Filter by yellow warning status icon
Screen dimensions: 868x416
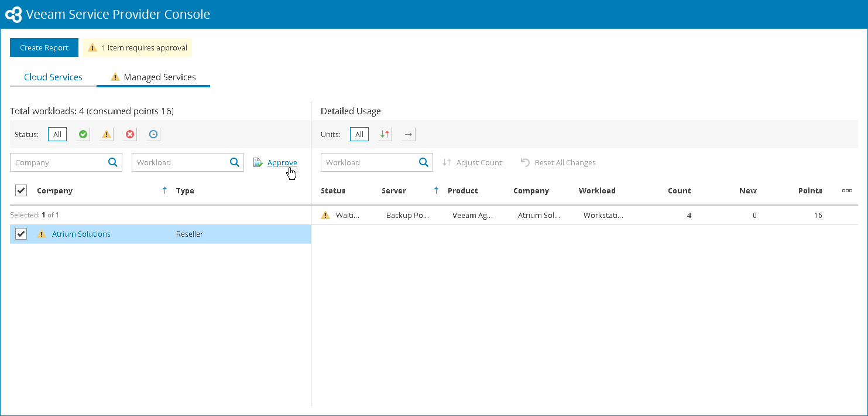pos(107,134)
